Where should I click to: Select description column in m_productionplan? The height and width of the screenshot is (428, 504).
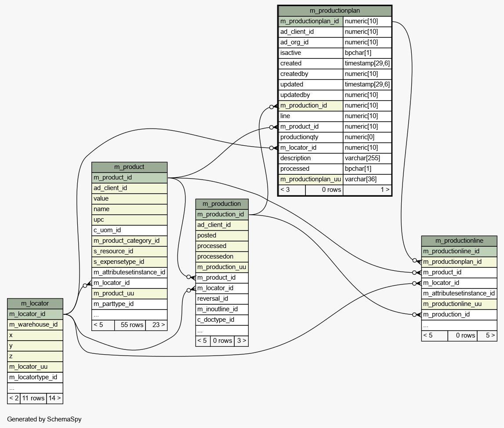coord(311,158)
